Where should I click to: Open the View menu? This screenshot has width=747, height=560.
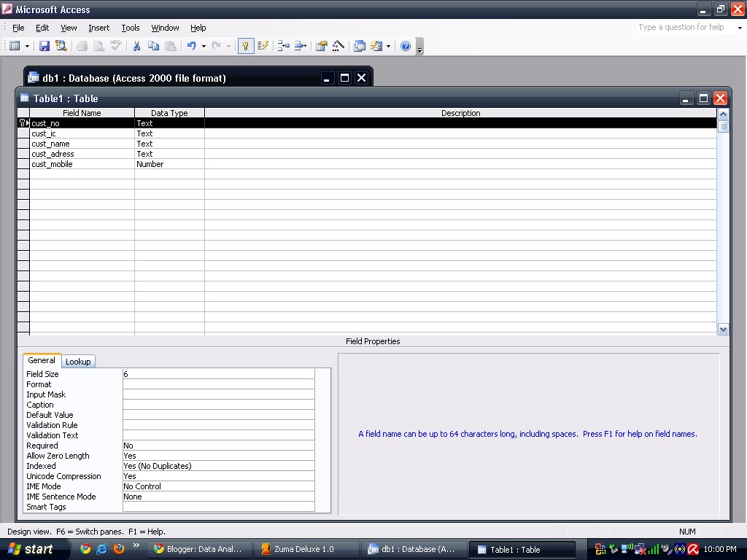pos(69,28)
